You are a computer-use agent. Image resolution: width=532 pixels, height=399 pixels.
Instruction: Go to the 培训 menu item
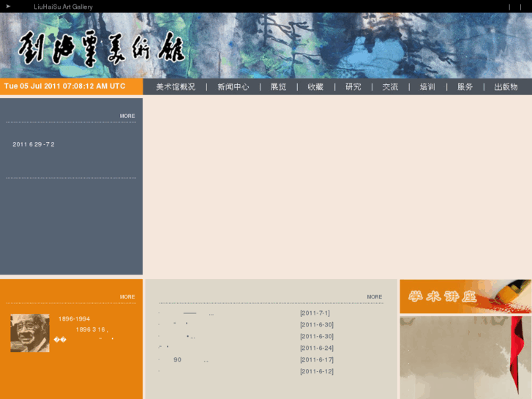coord(427,87)
